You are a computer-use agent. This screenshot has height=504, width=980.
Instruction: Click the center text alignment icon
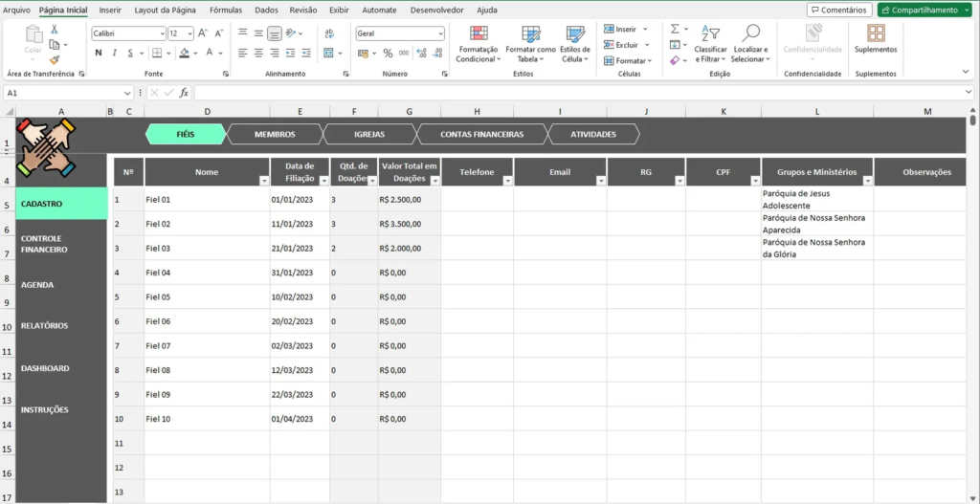tap(258, 54)
